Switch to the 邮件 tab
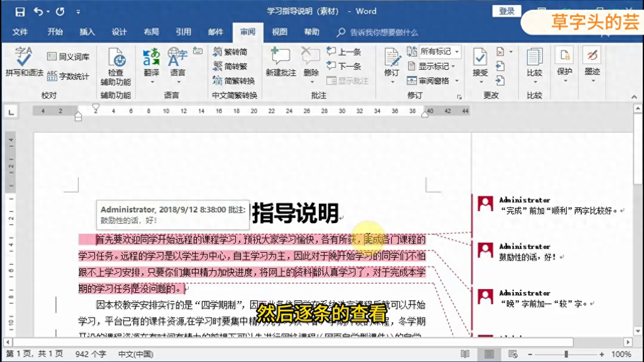This screenshot has width=644, height=362. (x=215, y=32)
